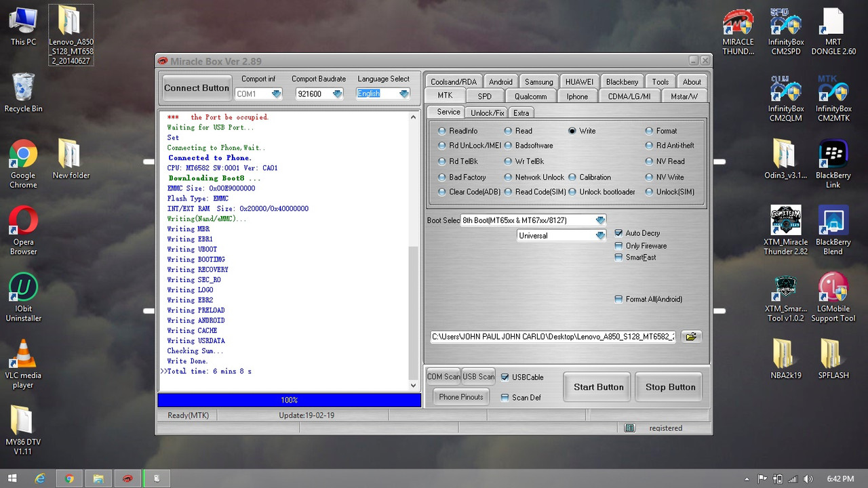Click the USB Scan button
Image resolution: width=868 pixels, height=488 pixels.
(478, 377)
